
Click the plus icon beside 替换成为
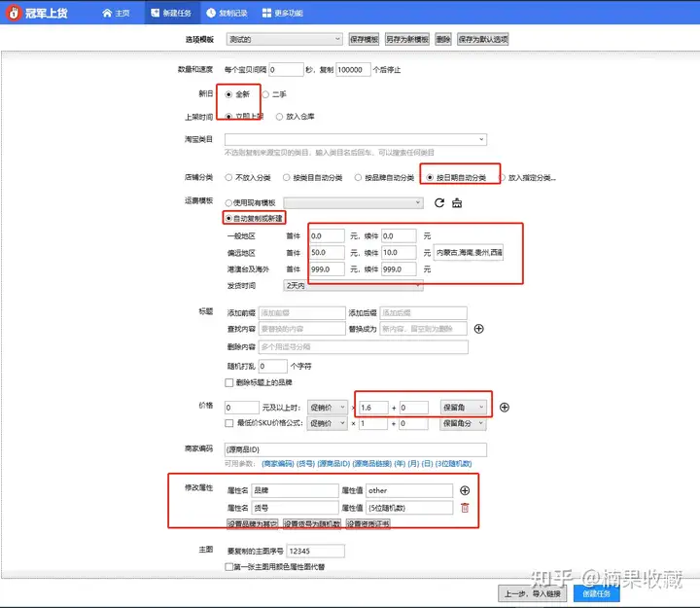(x=478, y=329)
